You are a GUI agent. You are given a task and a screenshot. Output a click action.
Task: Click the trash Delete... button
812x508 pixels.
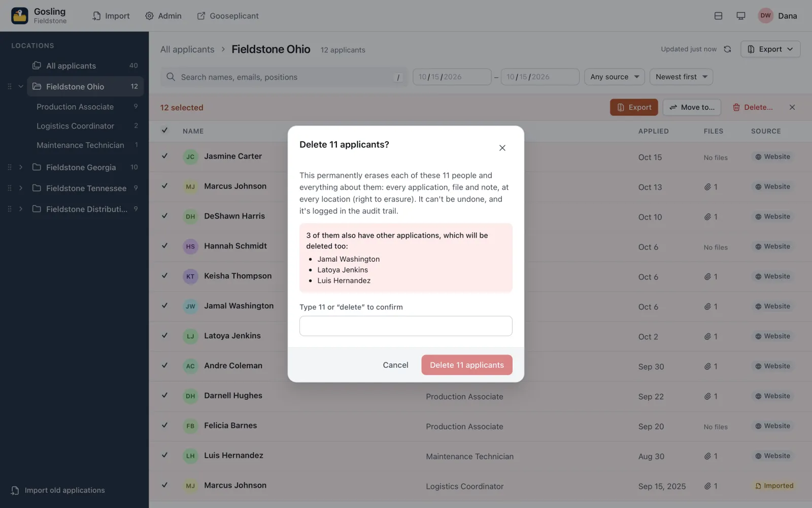click(x=753, y=107)
